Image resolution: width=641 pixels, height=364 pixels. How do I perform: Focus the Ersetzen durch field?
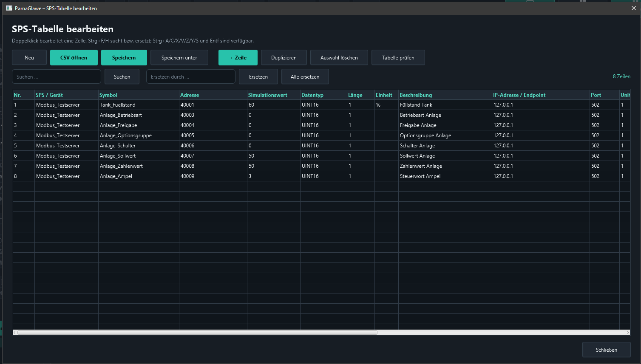tap(191, 77)
